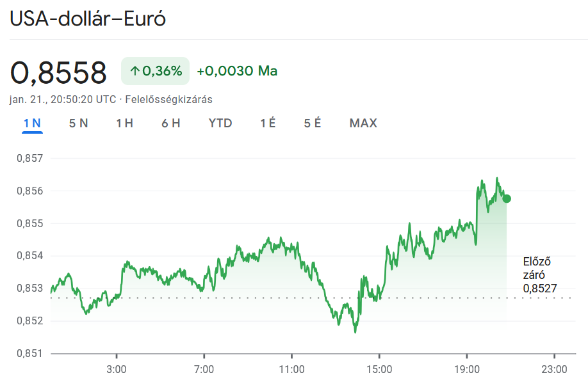Click the 15:00 time axis label
Image resolution: width=588 pixels, height=380 pixels.
[x=379, y=369]
